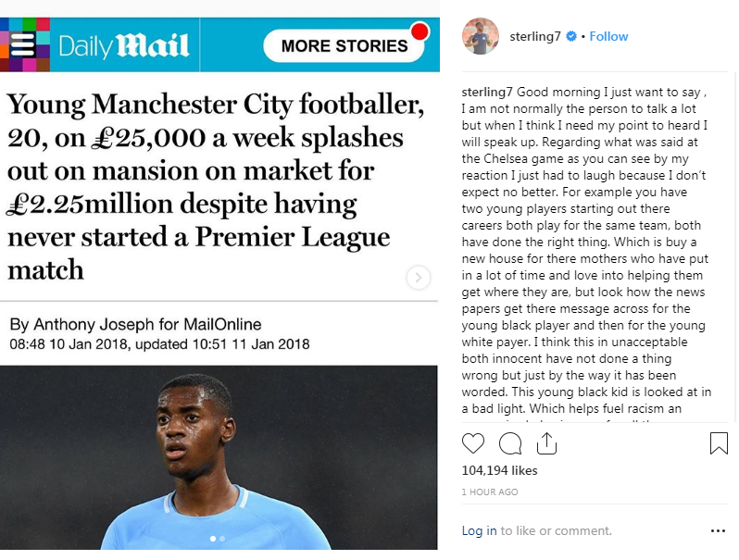Screen dimensions: 739x560
Task: Open the three-dot more options menu
Action: click(719, 531)
